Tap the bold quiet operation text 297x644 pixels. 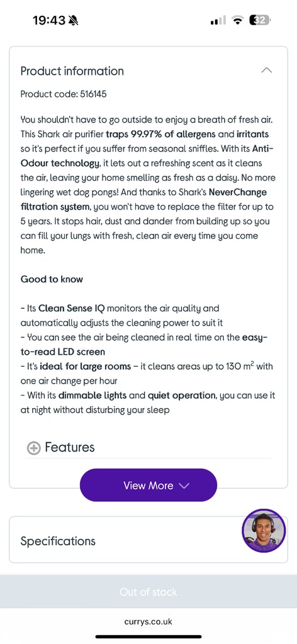(x=182, y=395)
